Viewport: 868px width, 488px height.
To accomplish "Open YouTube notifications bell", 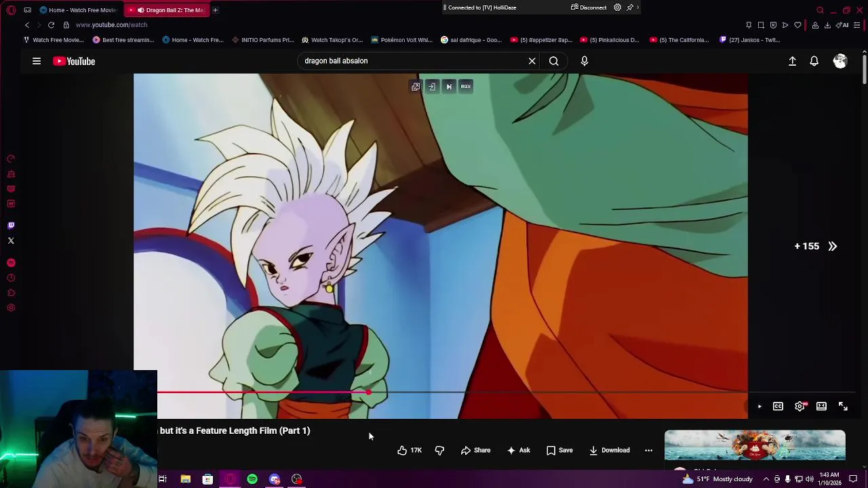I will (814, 61).
